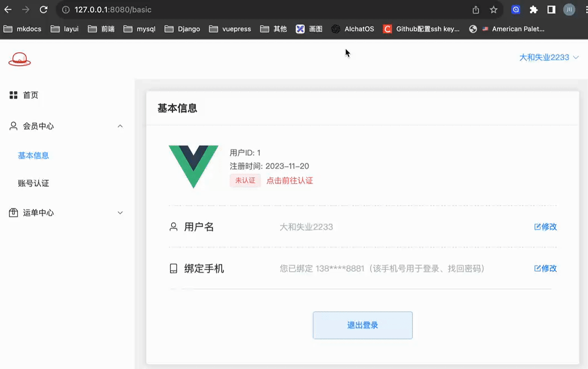Viewport: 588px width, 369px height.
Task: Open the browser extensions puzzle icon
Action: click(534, 9)
